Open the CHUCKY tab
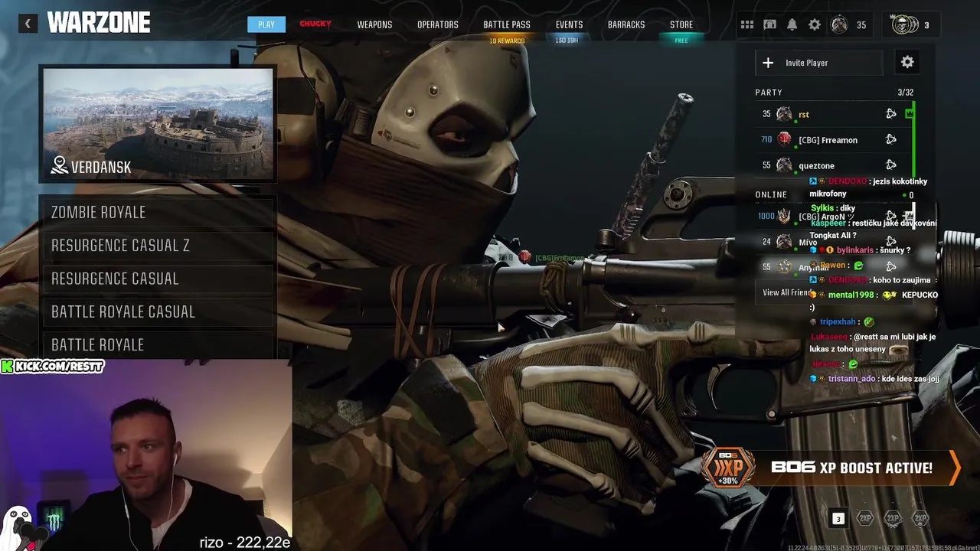The width and height of the screenshot is (980, 551). click(x=315, y=24)
